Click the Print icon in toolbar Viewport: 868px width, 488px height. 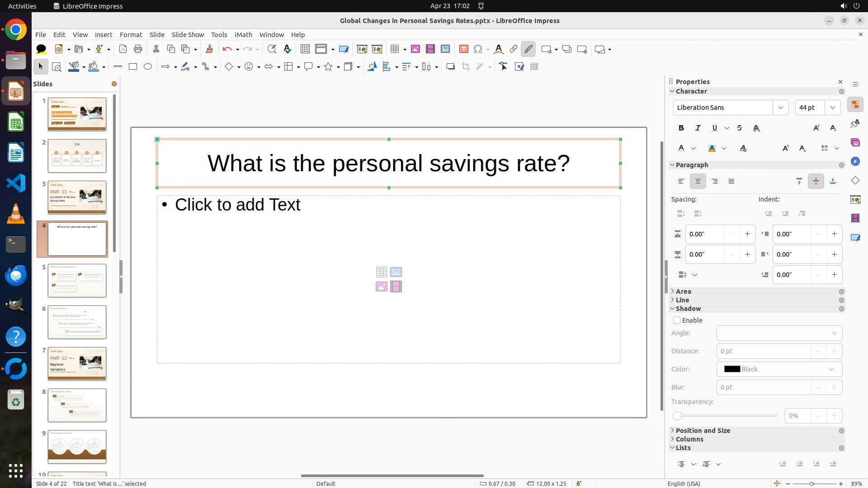[x=138, y=49]
